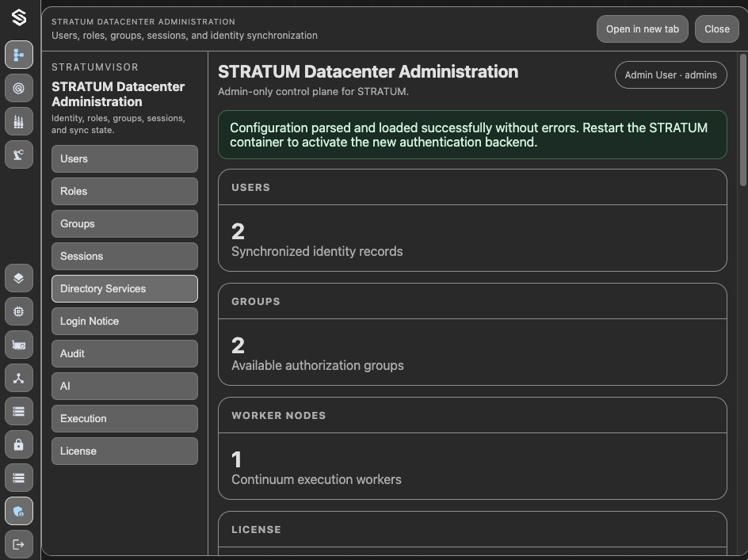Open the Sessions admin section
The height and width of the screenshot is (560, 748).
pos(124,256)
